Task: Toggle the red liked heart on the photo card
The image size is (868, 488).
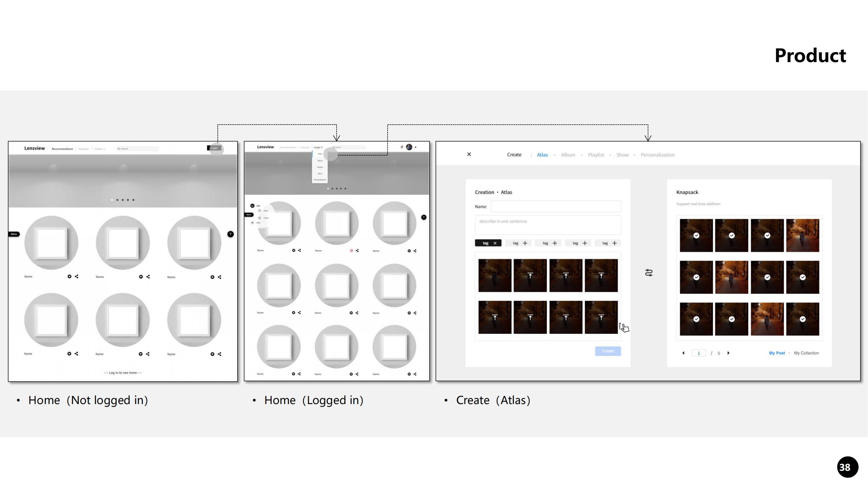Action: [x=351, y=250]
